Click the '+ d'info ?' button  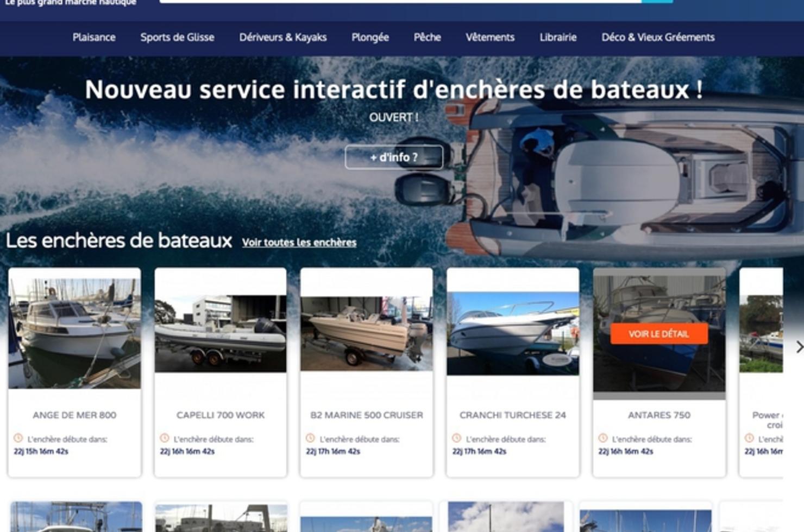[x=394, y=157]
